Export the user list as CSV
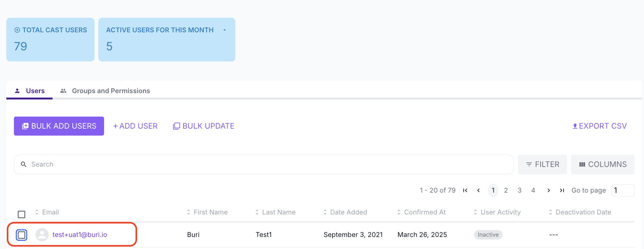 tap(599, 126)
